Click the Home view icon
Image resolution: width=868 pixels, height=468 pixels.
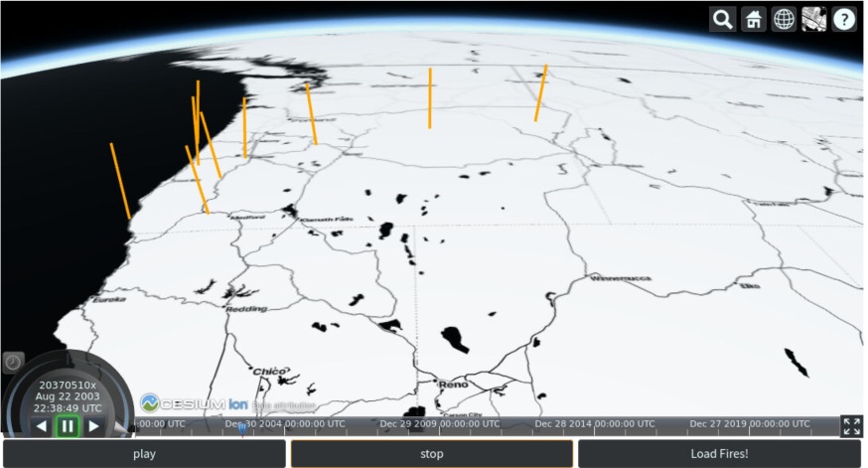(753, 19)
